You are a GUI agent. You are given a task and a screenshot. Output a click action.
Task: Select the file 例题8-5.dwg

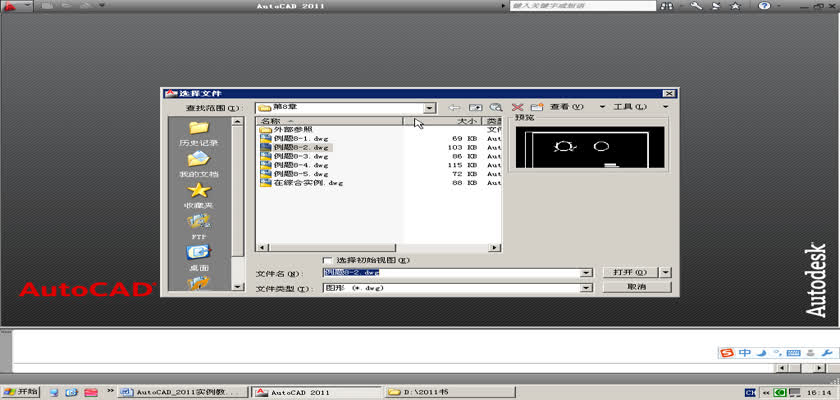coord(301,174)
